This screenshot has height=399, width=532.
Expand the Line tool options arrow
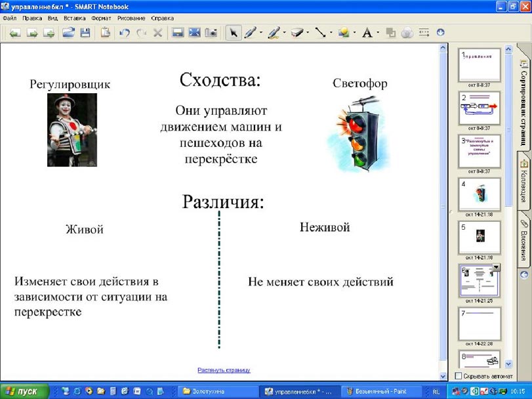[x=331, y=33]
